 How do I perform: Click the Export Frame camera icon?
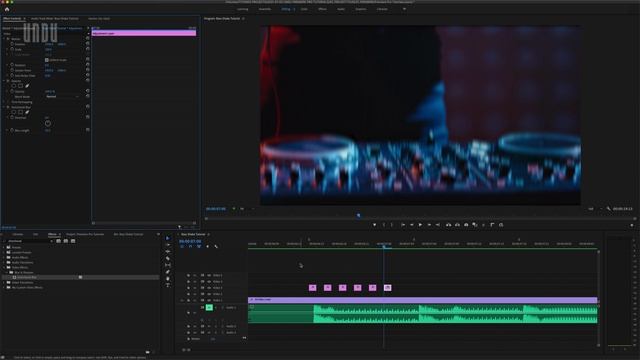pos(466,225)
